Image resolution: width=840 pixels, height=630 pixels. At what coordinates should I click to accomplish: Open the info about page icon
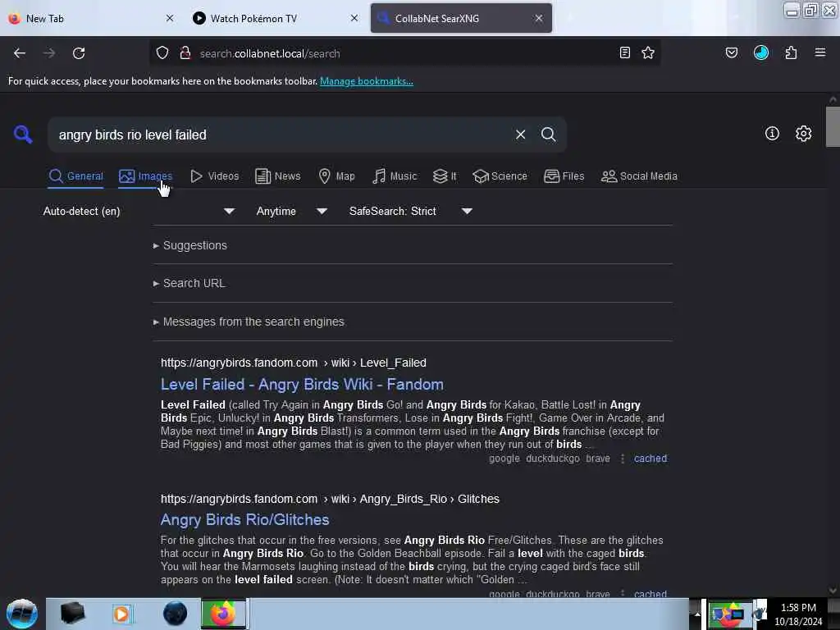click(772, 134)
